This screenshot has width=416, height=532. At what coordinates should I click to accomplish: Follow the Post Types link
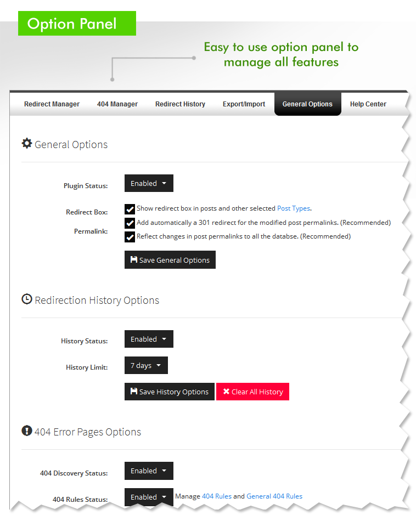click(x=294, y=208)
